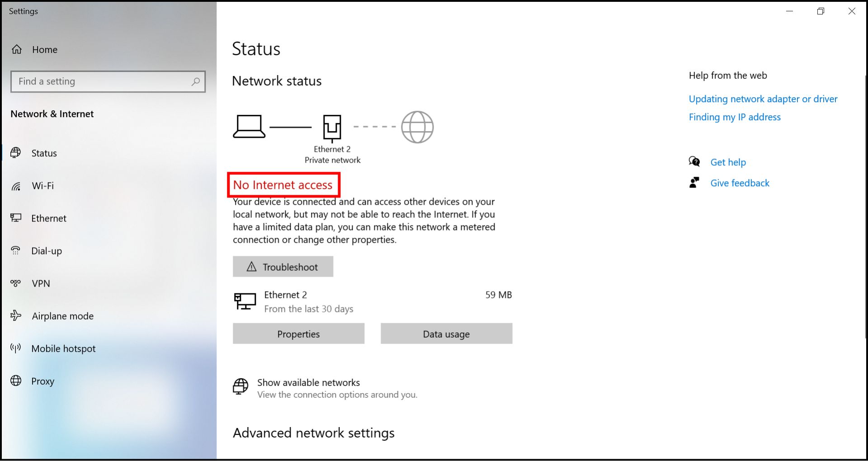Viewport: 868px width, 461px height.
Task: Open Ethernet 2 Properties
Action: (x=298, y=334)
